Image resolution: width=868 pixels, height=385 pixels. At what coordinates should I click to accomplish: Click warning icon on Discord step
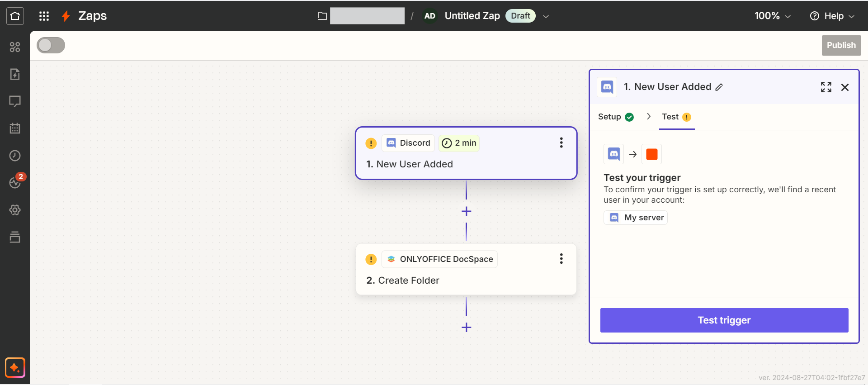(371, 143)
